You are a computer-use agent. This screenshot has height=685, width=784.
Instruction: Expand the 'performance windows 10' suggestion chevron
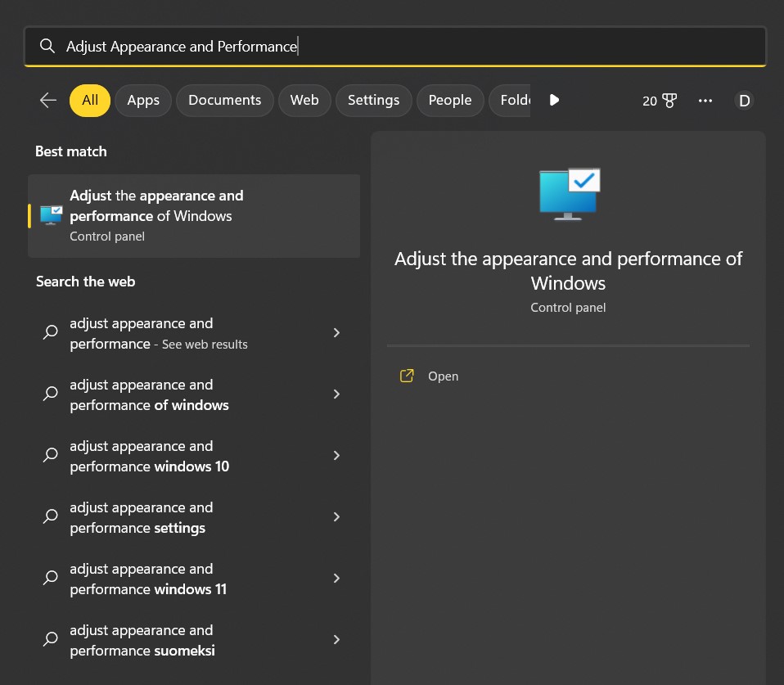coord(336,455)
